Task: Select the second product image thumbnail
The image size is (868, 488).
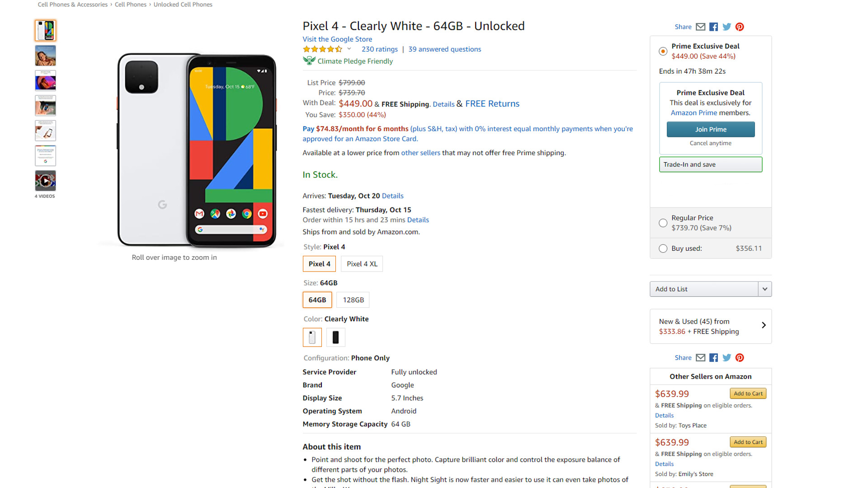Action: 45,56
